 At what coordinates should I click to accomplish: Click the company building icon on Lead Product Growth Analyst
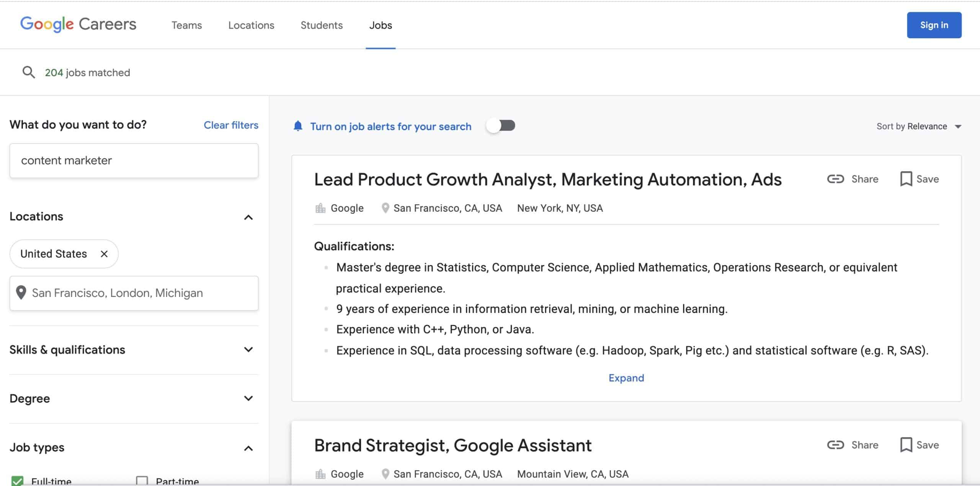[320, 208]
